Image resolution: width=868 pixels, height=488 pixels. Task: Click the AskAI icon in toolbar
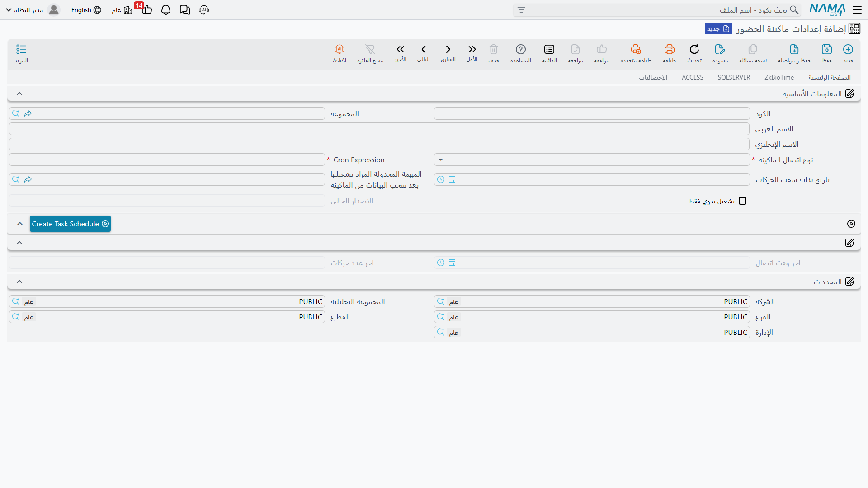[340, 49]
